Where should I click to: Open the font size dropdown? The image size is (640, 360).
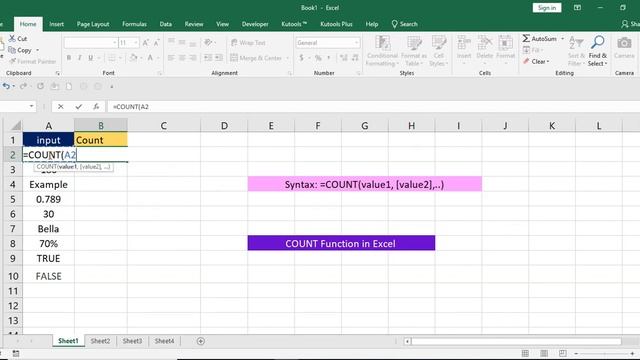pos(136,42)
